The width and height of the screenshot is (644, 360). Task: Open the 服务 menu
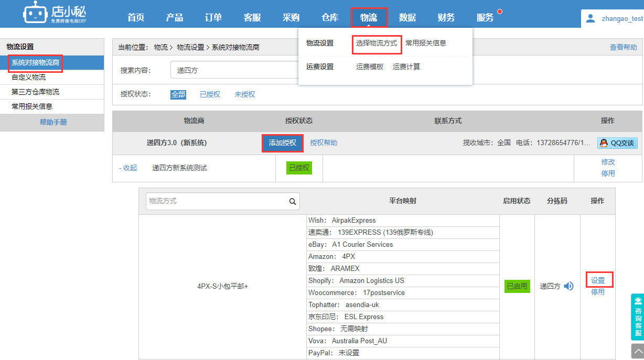485,17
